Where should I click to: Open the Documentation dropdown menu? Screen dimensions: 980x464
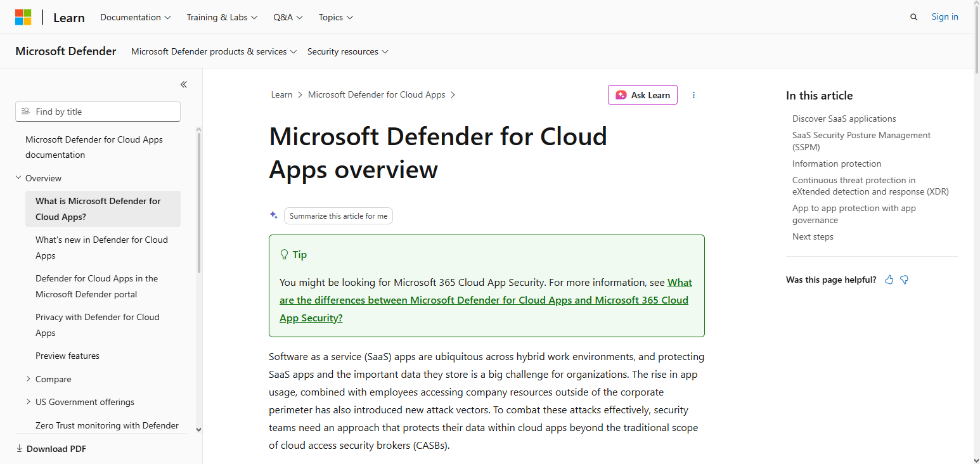click(136, 17)
